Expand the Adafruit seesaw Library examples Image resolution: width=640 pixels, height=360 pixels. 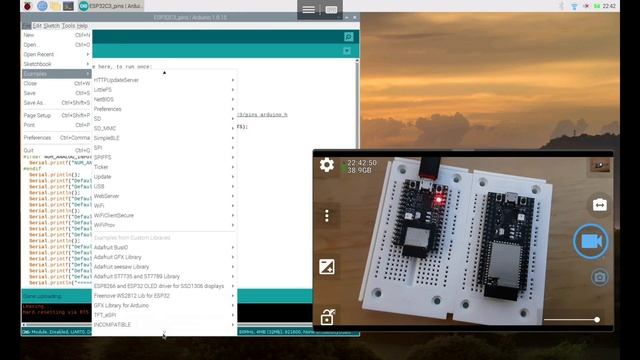164,267
